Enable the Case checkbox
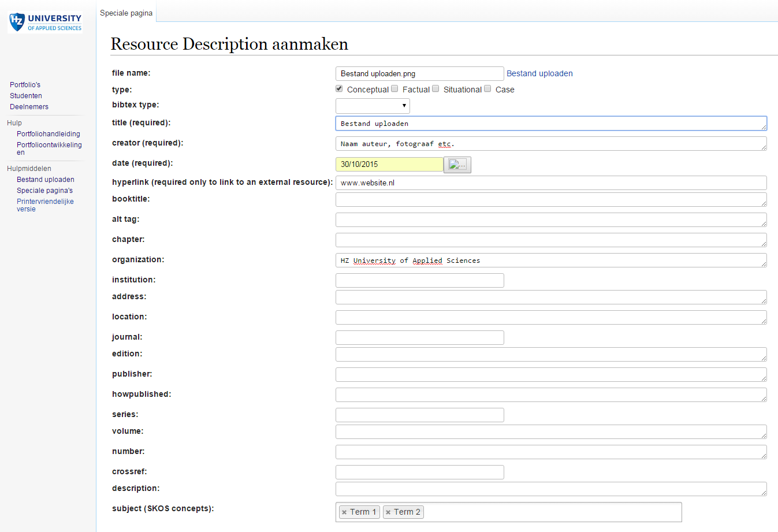The image size is (778, 532). (487, 88)
